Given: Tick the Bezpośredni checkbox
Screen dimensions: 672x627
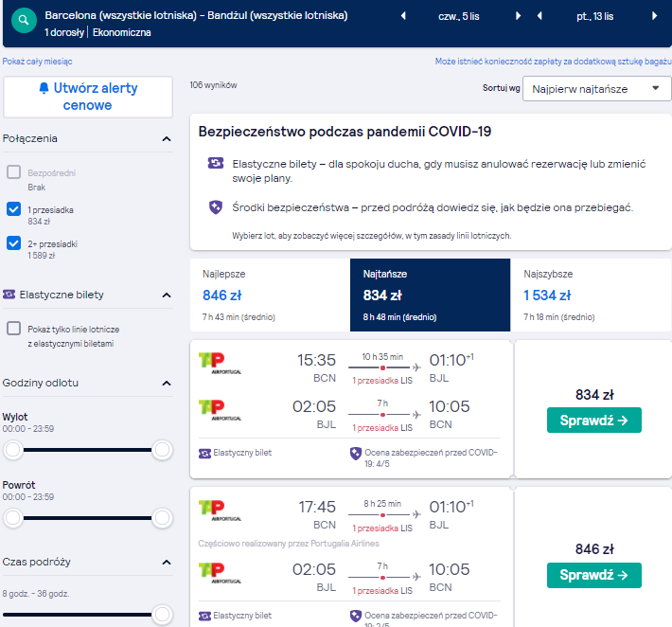Looking at the screenshot, I should click(13, 172).
